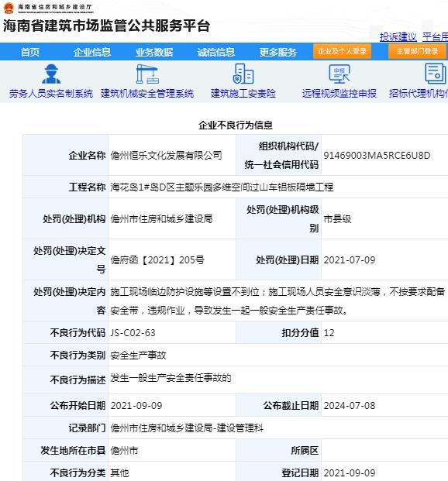Image resolution: width=448 pixels, height=481 pixels.
Task: Click description 发生一般生产安全责任事故的
Action: [x=171, y=378]
